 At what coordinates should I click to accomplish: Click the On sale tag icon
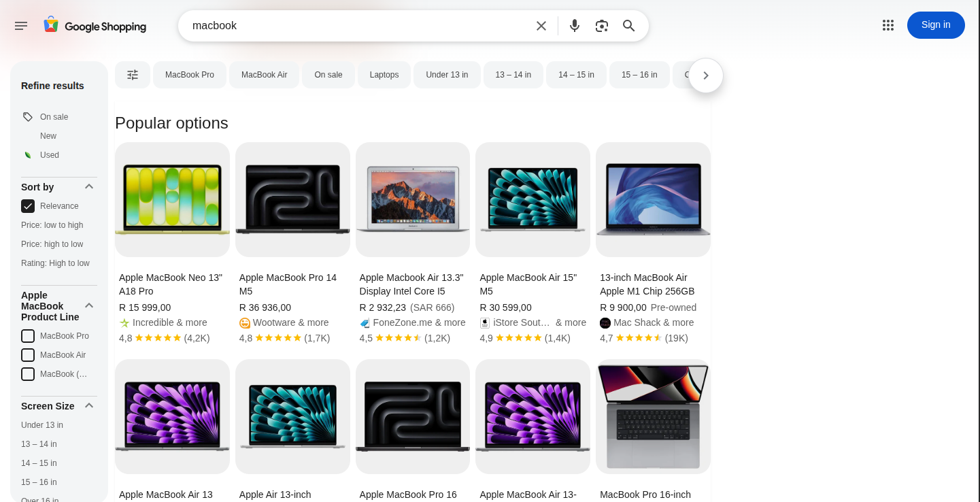click(x=28, y=117)
